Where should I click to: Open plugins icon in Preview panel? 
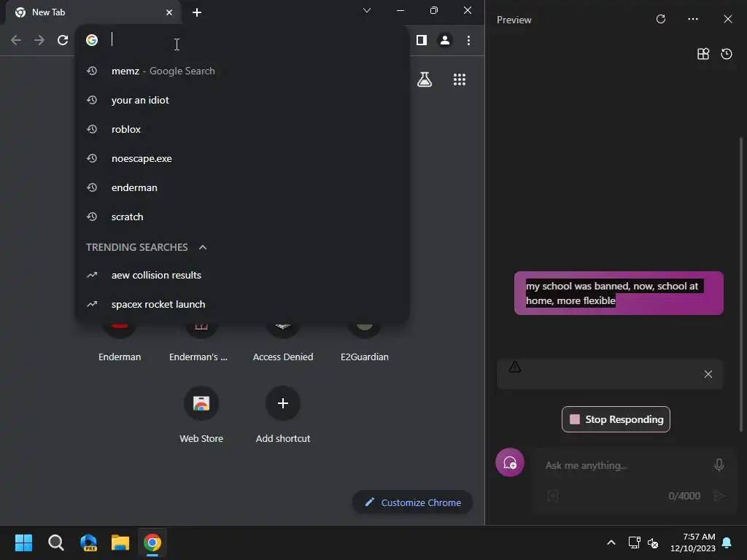pyautogui.click(x=703, y=54)
